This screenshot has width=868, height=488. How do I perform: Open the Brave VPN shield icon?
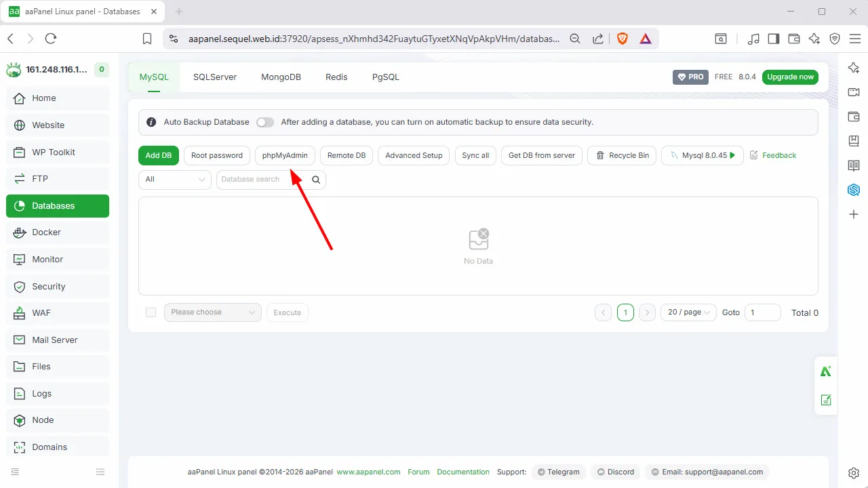coord(835,39)
